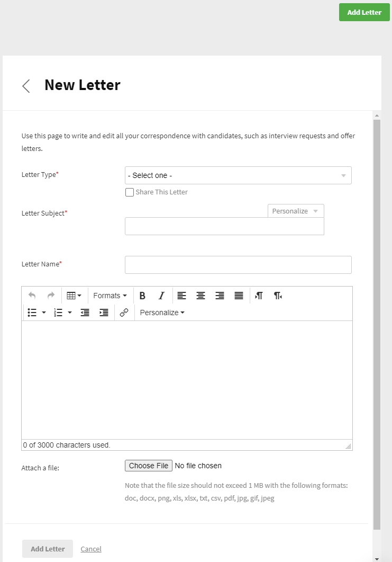Click the green Add Letter button
392x562 pixels.
364,12
